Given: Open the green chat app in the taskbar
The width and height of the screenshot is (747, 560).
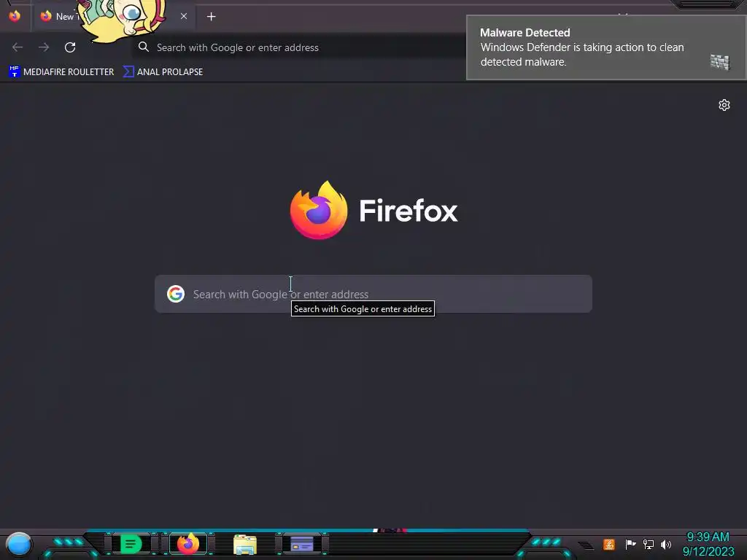Looking at the screenshot, I should (x=131, y=544).
